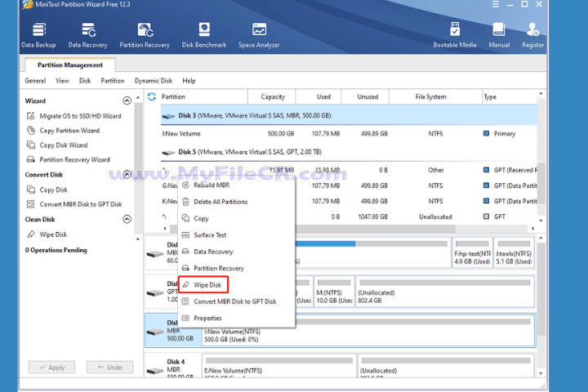Sort by the Capacity column header
588x392 pixels.
[x=272, y=97]
